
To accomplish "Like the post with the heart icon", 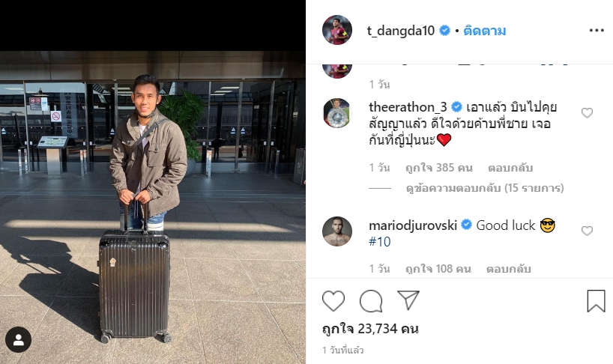I will [x=333, y=301].
